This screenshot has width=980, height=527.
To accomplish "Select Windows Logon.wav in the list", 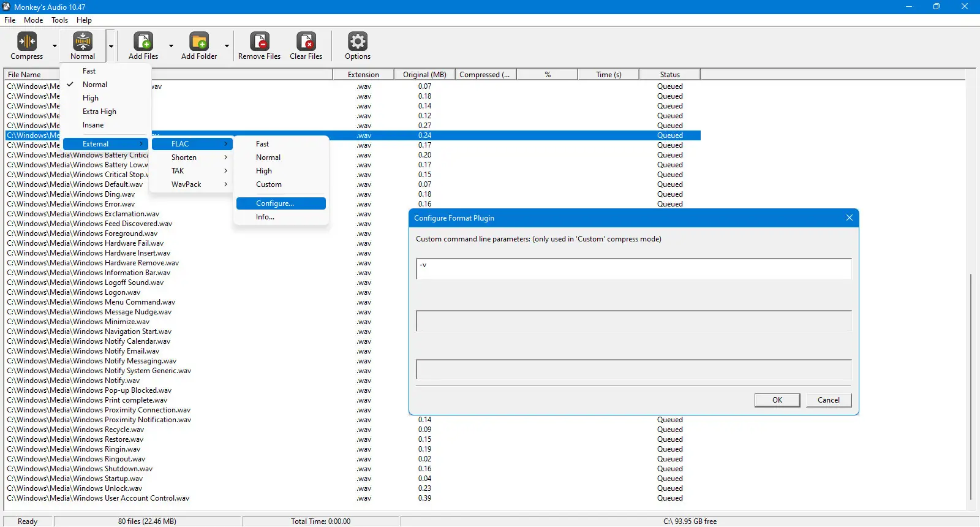I will (73, 292).
